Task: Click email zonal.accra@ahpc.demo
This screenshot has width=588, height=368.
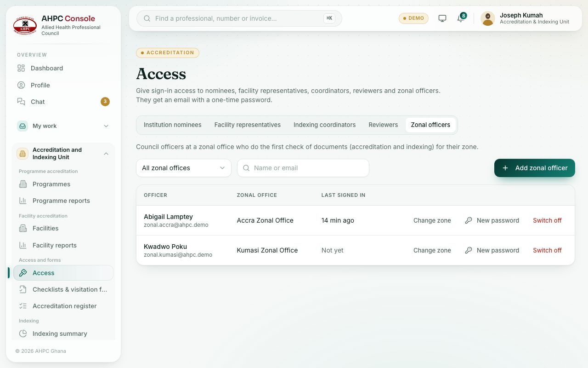Action: tap(176, 225)
